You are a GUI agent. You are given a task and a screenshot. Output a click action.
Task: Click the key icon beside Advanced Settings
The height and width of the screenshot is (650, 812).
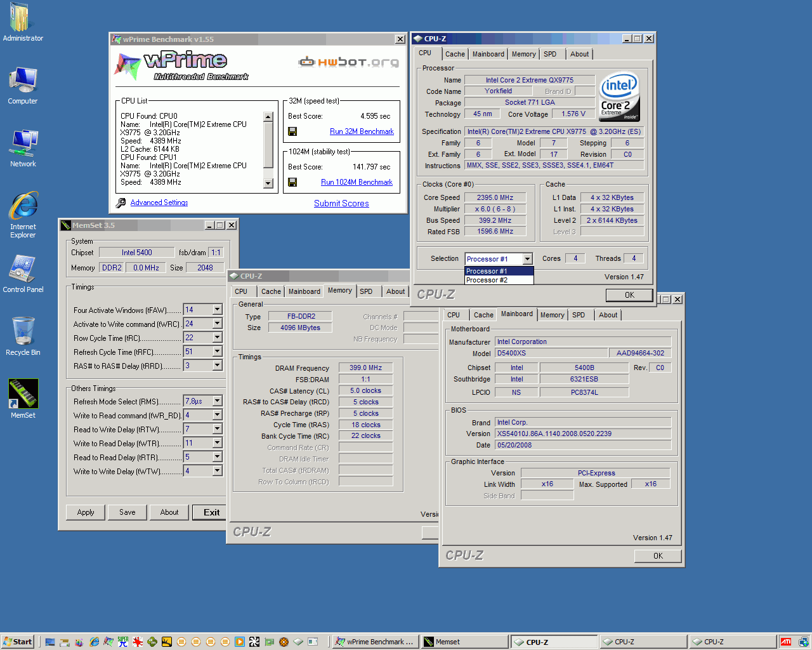pos(121,203)
